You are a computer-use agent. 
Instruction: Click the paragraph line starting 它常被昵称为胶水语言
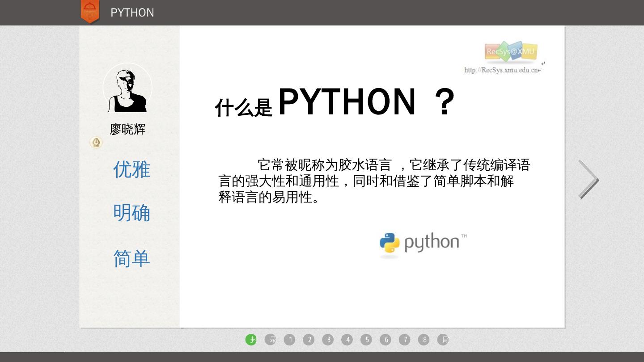(394, 165)
